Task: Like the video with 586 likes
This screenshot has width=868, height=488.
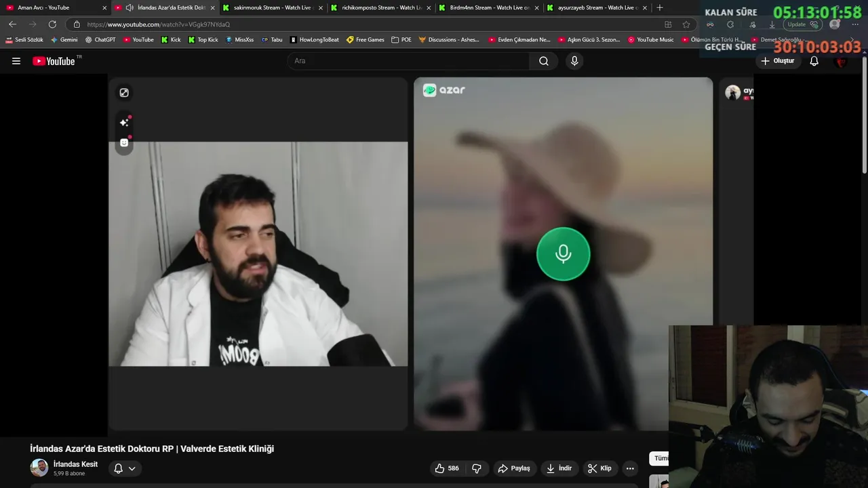Action: 447,468
